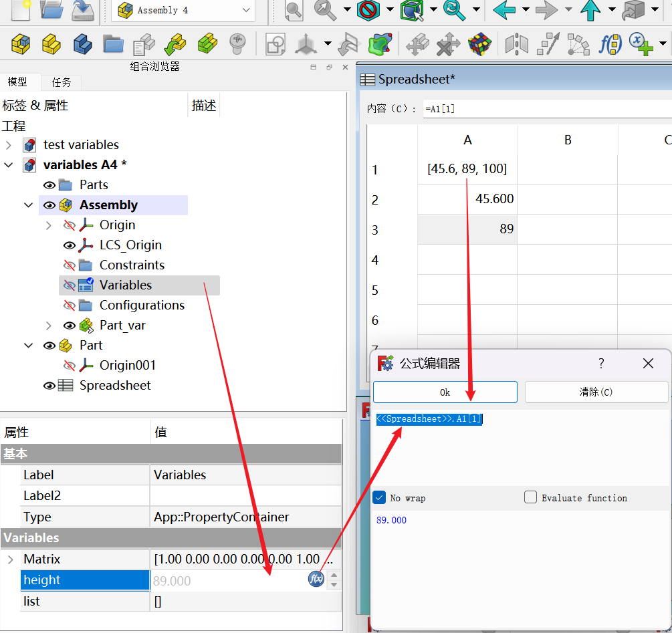The image size is (672, 633).
Task: Switch to the 任务 tab
Action: [x=62, y=82]
